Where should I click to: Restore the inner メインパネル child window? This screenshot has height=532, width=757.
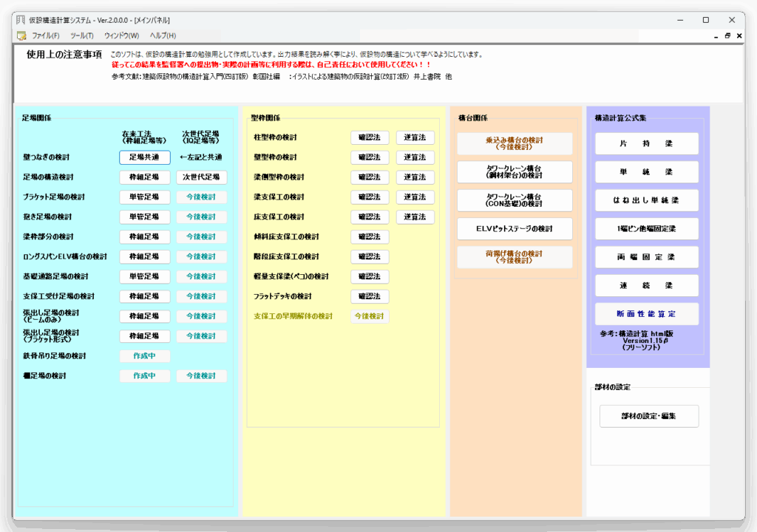pos(727,35)
